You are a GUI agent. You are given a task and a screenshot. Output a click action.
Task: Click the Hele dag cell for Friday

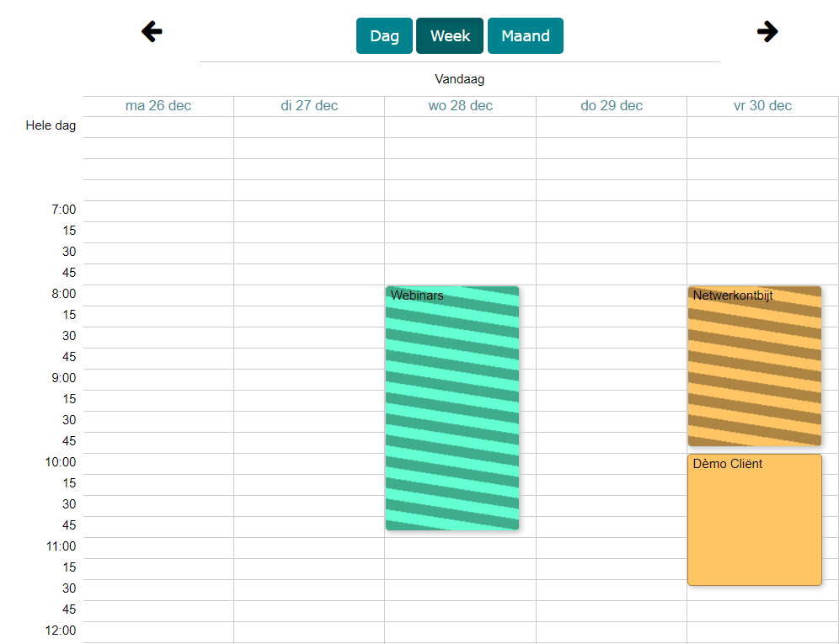762,127
